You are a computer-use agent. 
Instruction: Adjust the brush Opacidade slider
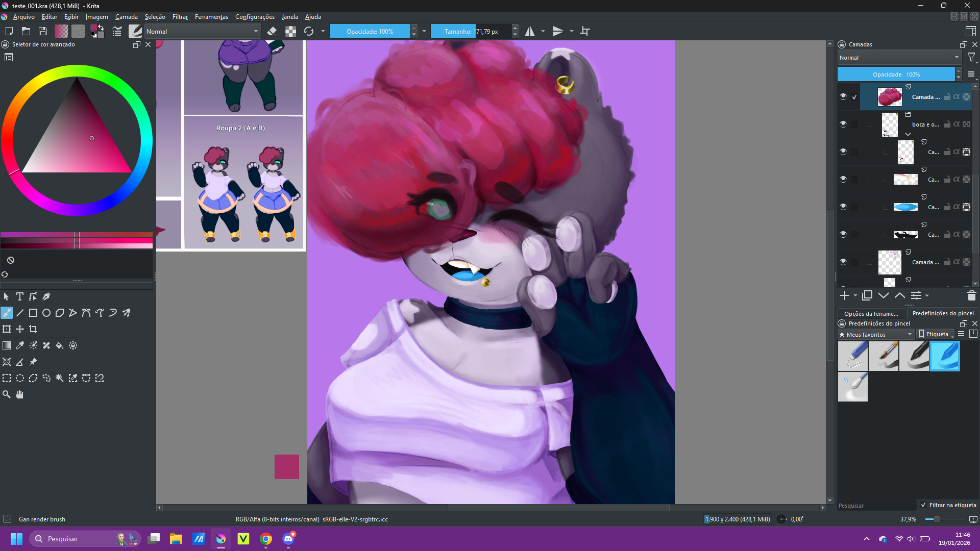pyautogui.click(x=370, y=31)
